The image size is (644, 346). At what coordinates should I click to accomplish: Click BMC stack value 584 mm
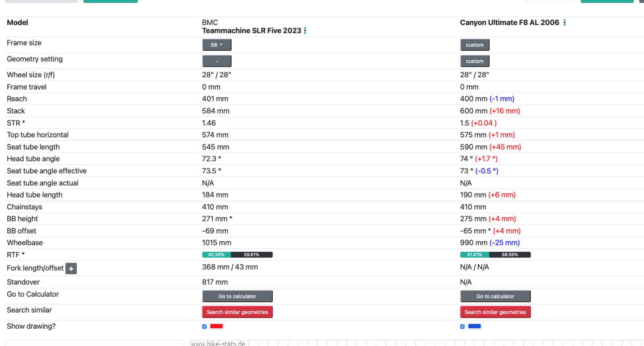point(216,111)
